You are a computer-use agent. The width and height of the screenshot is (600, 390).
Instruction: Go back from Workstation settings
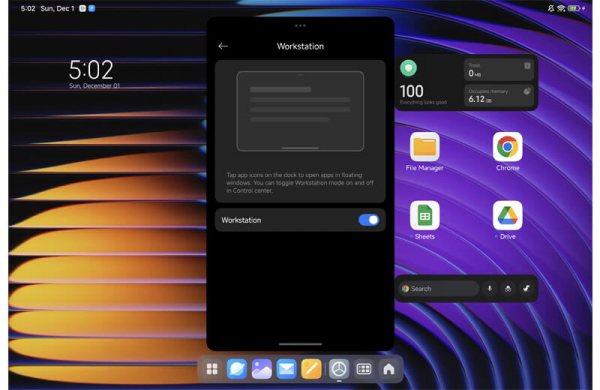pyautogui.click(x=223, y=46)
